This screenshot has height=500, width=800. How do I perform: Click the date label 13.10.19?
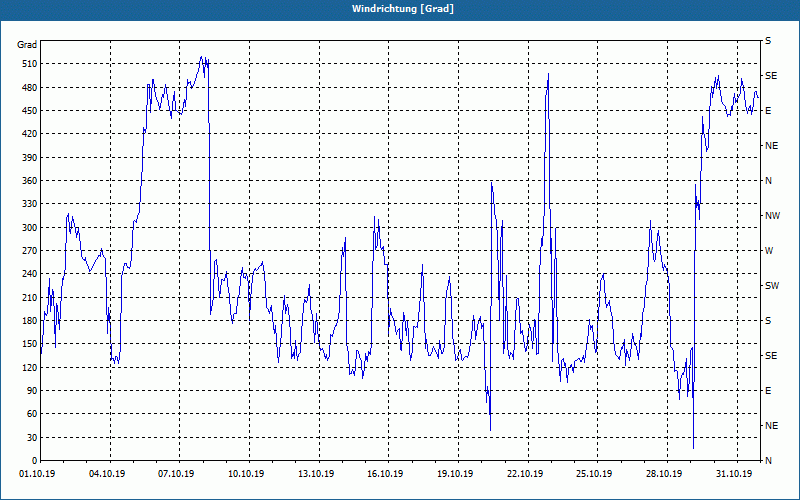(x=316, y=474)
